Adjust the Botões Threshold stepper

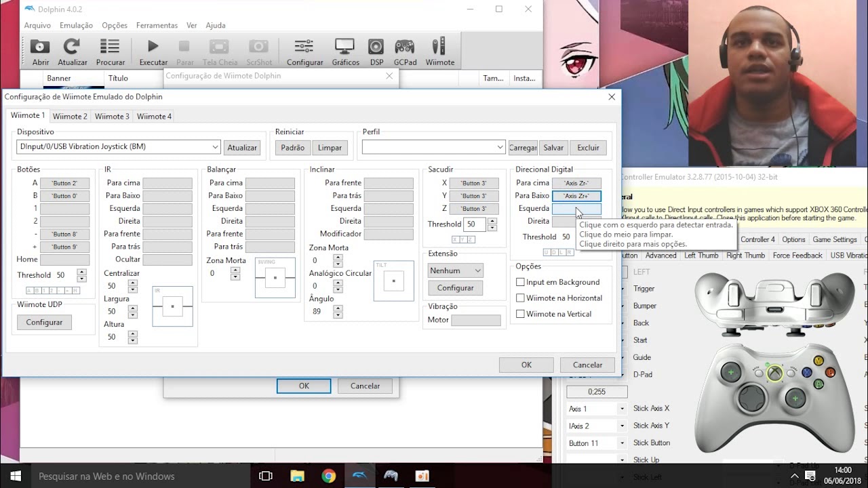tap(81, 275)
